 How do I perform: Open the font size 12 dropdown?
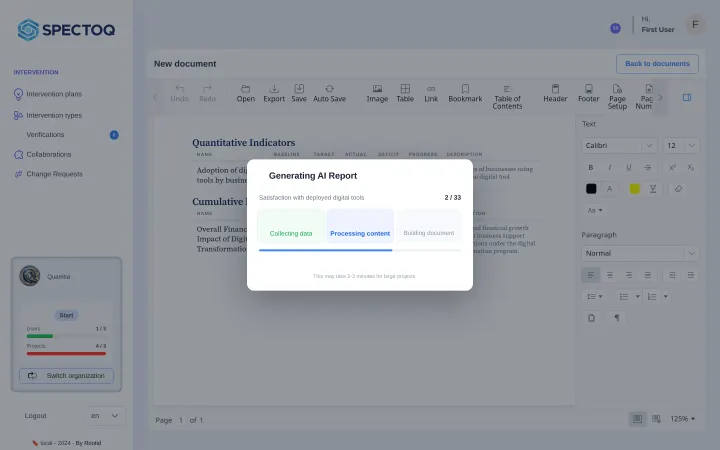(681, 146)
